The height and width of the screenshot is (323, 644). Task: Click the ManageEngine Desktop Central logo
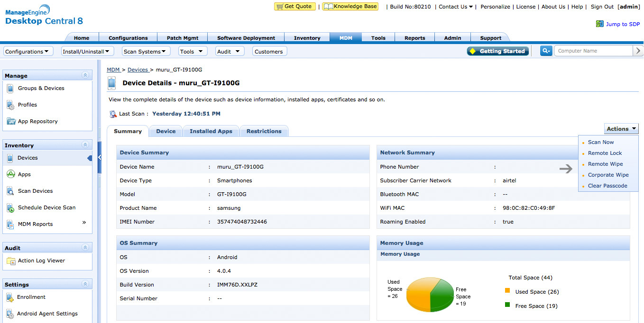coord(44,15)
